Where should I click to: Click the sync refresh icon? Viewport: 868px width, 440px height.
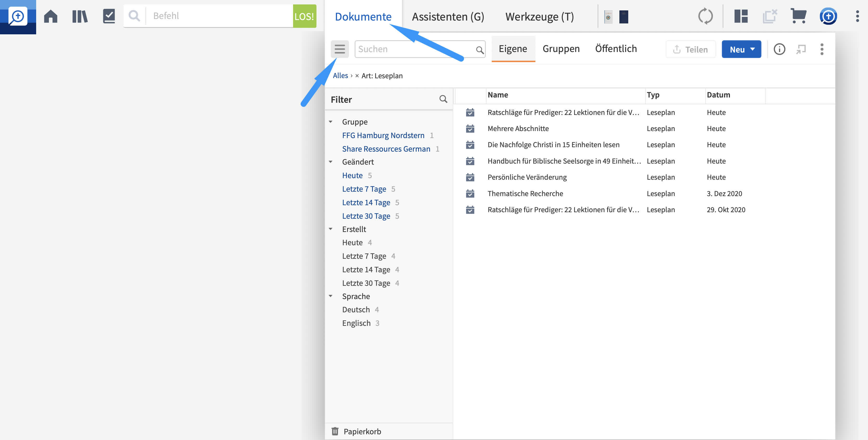click(x=705, y=16)
